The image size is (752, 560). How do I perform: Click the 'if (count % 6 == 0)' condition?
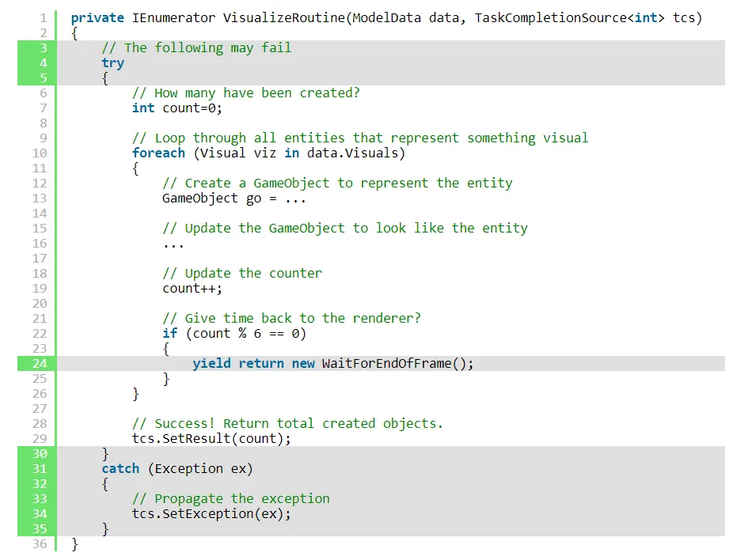coord(234,334)
